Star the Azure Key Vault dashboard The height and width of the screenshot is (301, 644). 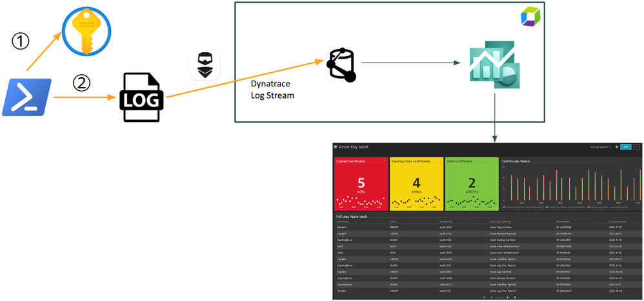pyautogui.click(x=617, y=147)
